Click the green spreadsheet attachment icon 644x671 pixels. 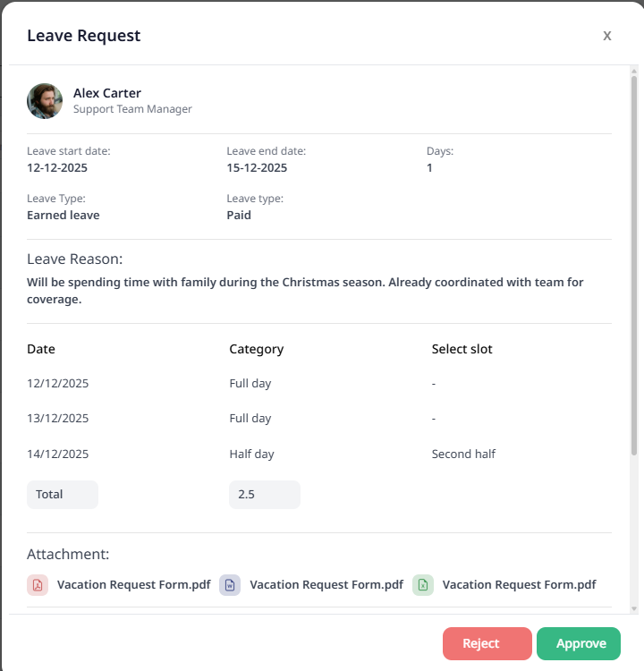tap(423, 585)
